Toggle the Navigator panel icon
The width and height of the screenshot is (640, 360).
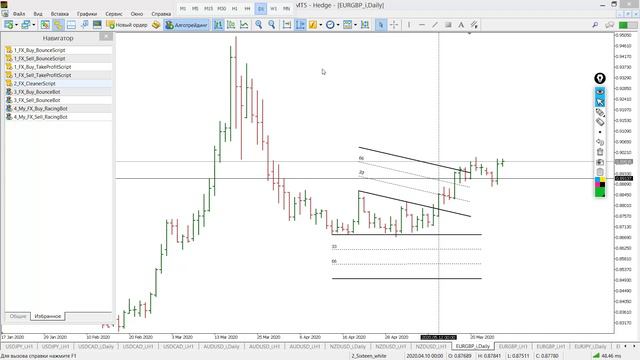[58, 25]
